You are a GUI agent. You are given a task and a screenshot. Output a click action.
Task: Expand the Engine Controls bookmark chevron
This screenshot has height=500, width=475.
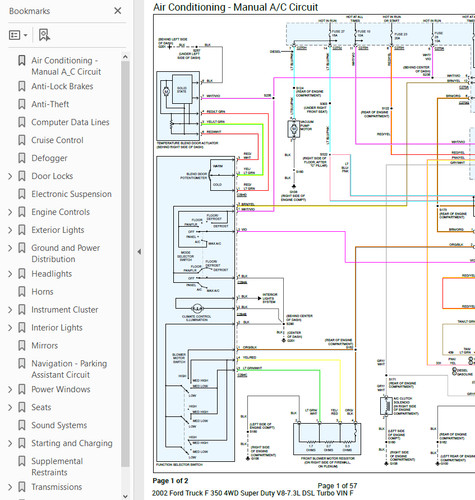(x=10, y=212)
